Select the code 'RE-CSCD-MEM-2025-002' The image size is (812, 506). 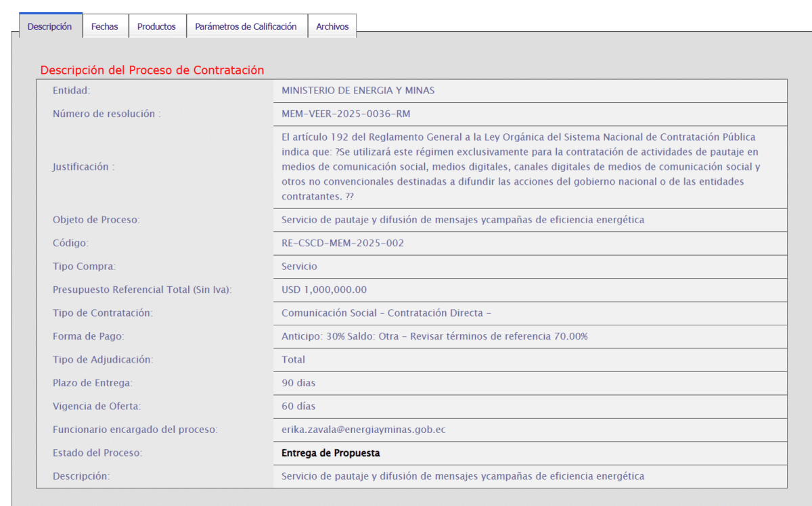(342, 243)
